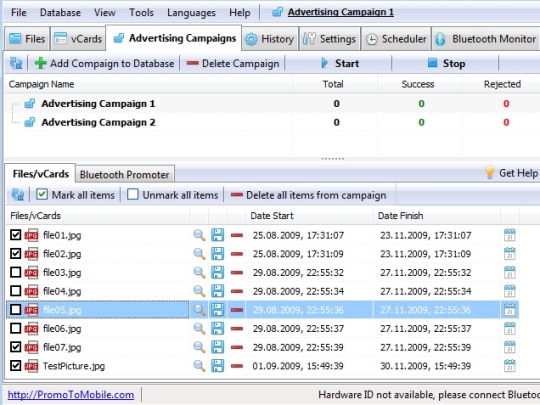Click Delete all items from campaign

[x=308, y=195]
